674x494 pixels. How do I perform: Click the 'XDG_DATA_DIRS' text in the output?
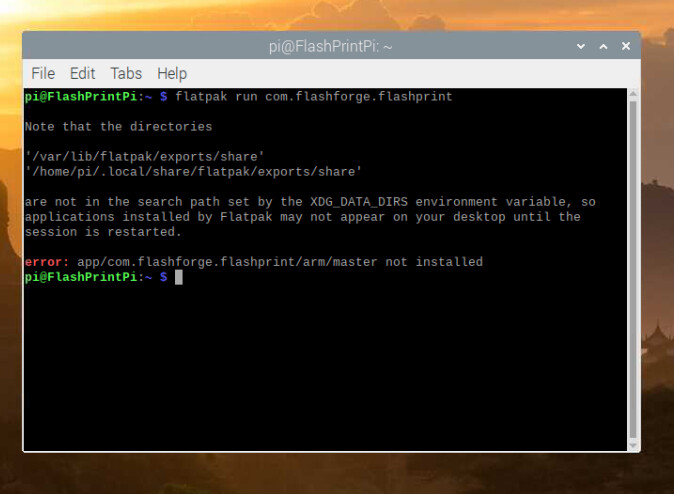click(359, 202)
